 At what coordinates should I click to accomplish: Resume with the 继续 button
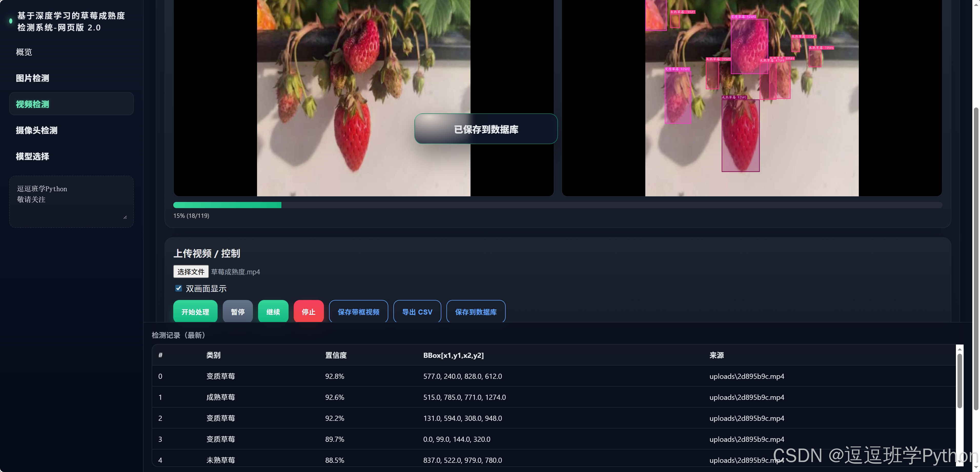pos(273,312)
